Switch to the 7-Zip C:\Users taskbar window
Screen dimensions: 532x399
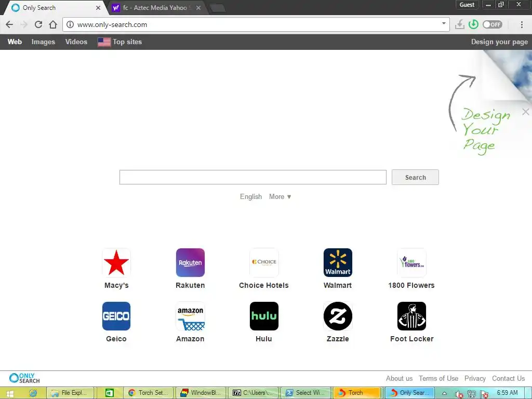coord(253,393)
